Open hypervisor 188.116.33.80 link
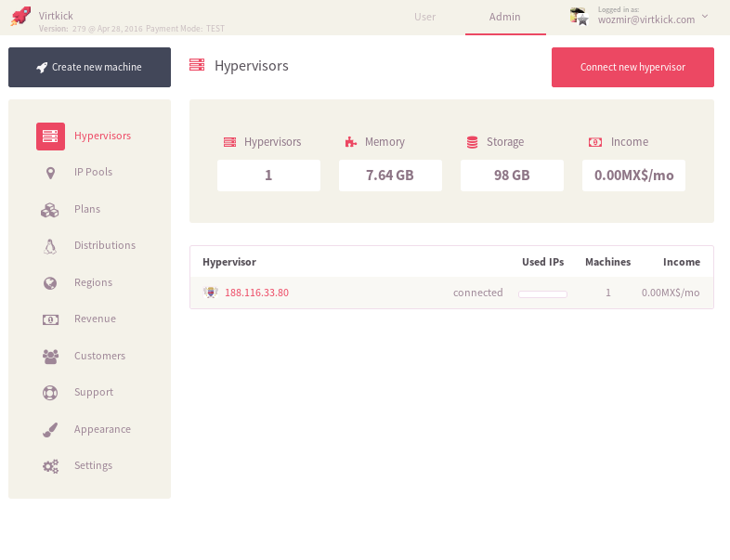This screenshot has width=730, height=560. tap(256, 293)
